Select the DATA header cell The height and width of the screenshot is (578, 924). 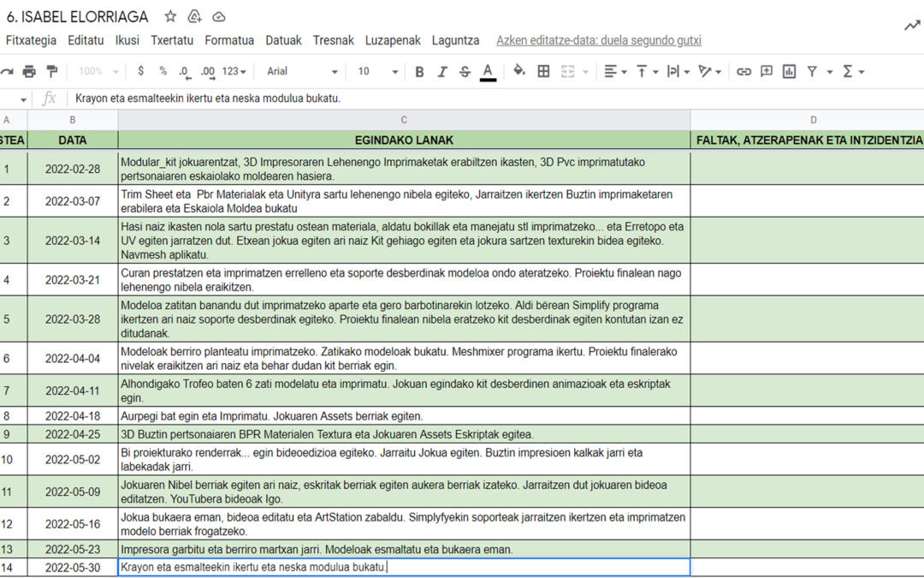[73, 140]
